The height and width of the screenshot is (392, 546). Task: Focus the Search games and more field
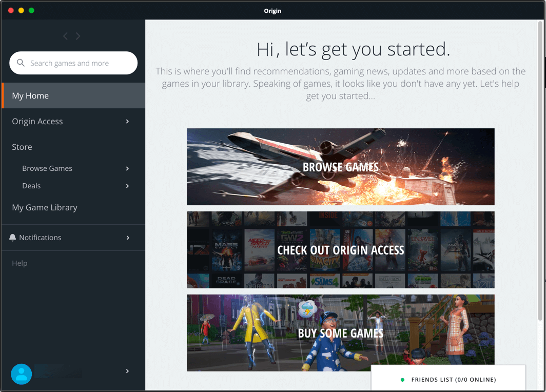pyautogui.click(x=73, y=63)
